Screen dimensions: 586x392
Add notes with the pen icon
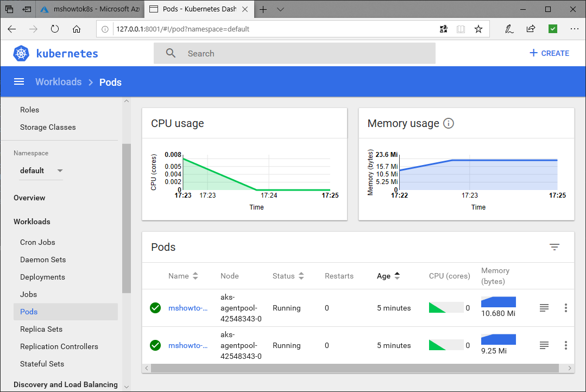[x=509, y=29]
